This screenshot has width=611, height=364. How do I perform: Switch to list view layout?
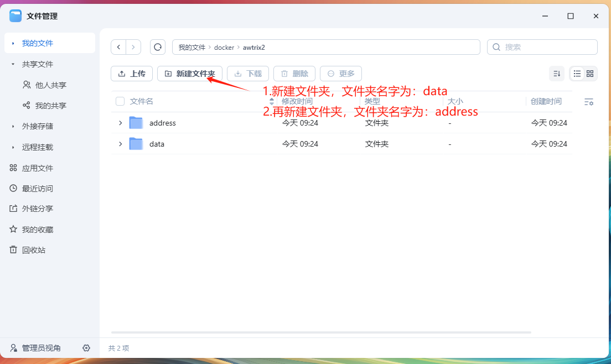[577, 74]
